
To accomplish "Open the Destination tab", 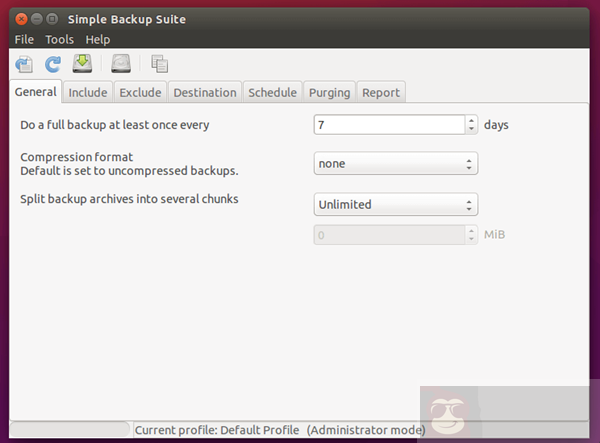I will coord(205,92).
